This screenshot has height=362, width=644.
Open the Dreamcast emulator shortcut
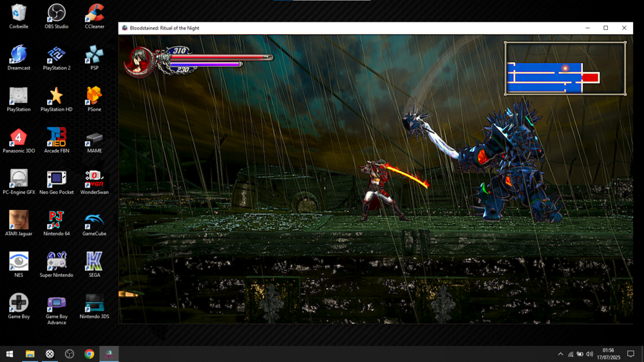point(19,55)
